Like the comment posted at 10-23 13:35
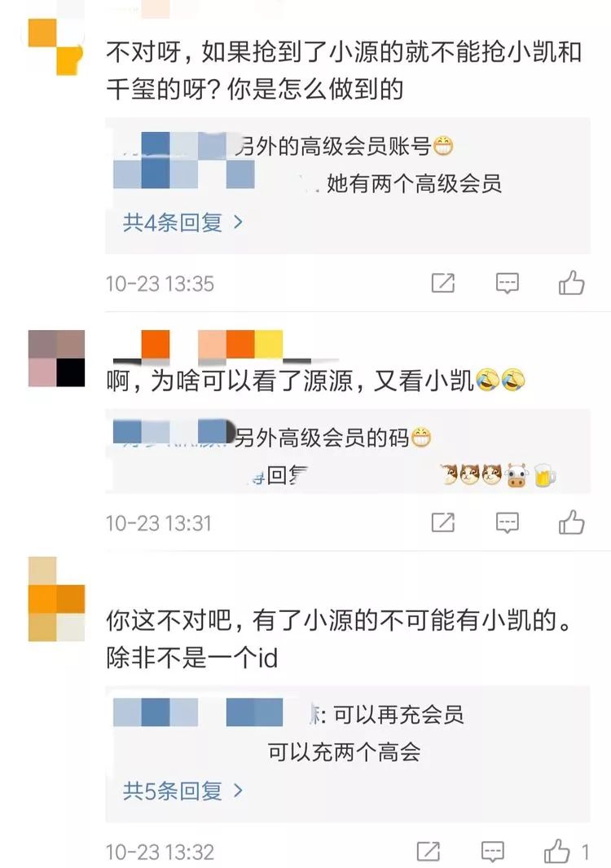 (x=572, y=283)
